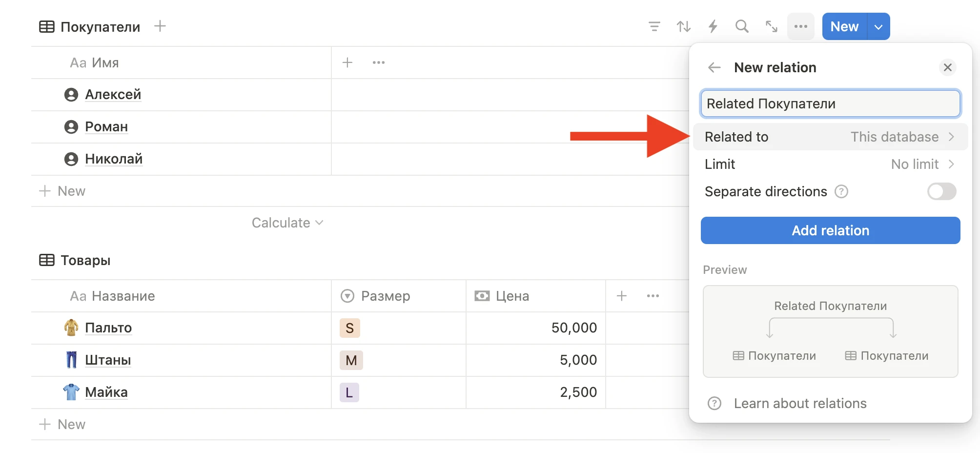Open the Размер column header menu
The height and width of the screenshot is (453, 980).
point(386,296)
